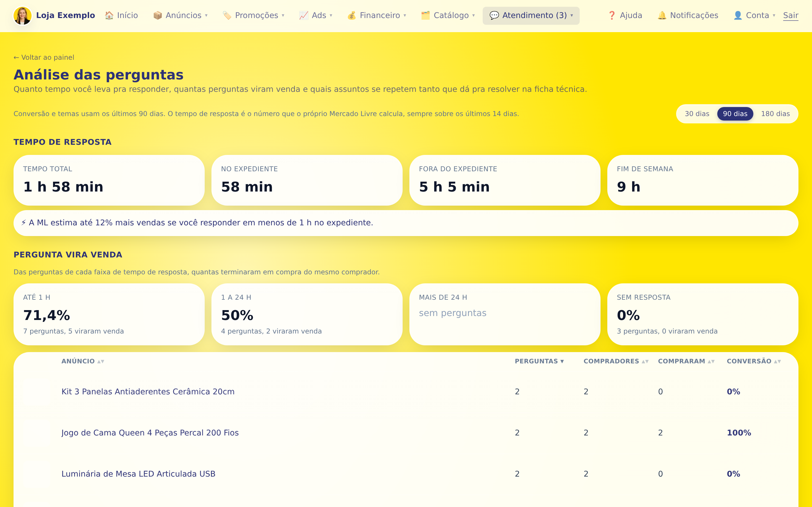
Task: Click the Luminária de Mesa LED row thumbnail
Action: [x=37, y=474]
